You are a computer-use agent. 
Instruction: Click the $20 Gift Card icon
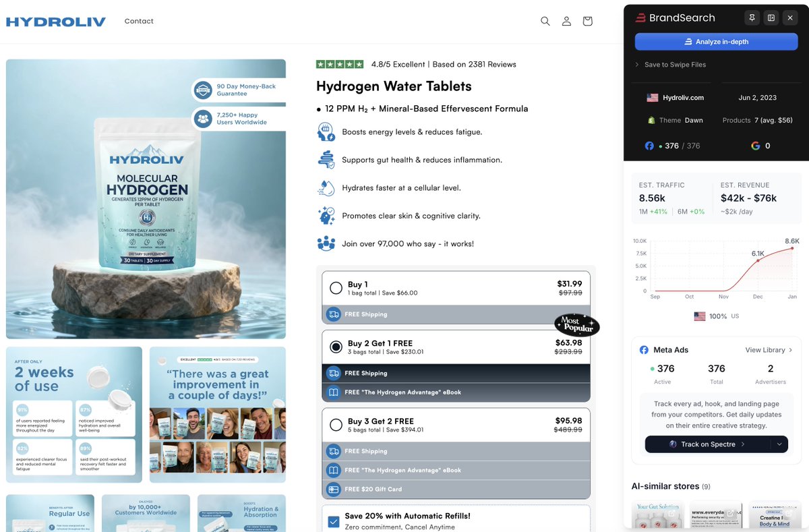(333, 489)
